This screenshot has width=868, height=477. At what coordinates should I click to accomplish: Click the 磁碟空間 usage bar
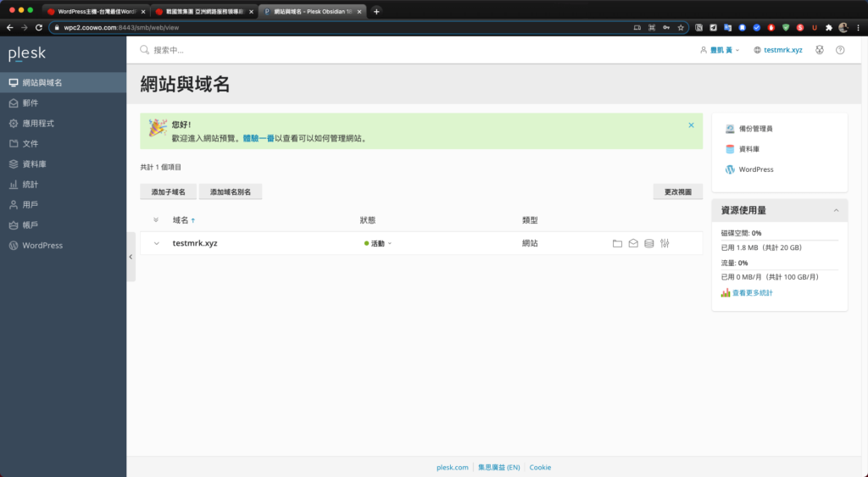(x=780, y=240)
